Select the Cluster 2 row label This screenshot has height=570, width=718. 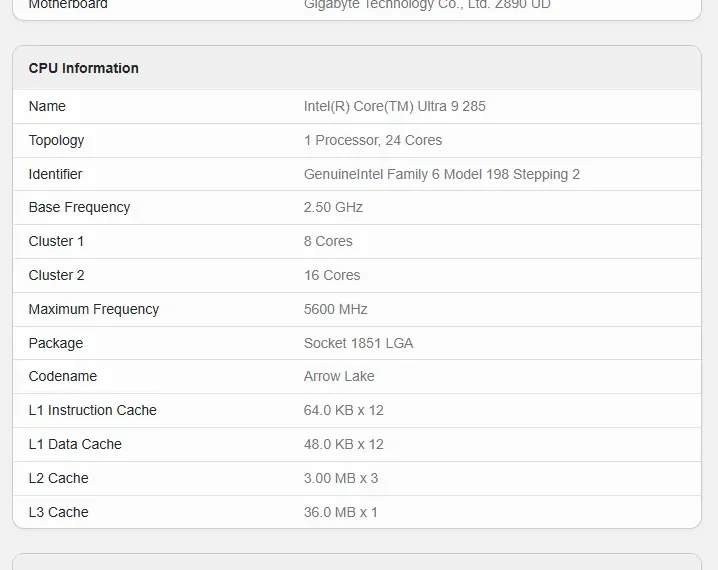point(56,275)
